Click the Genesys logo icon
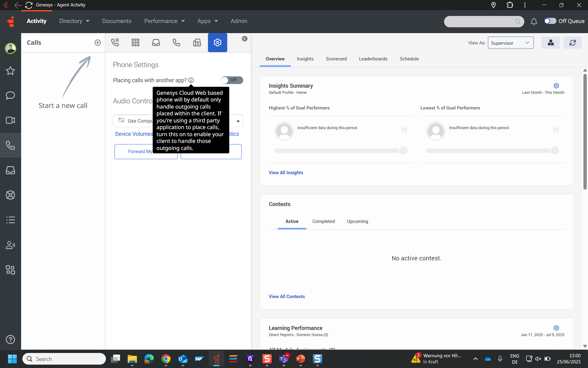The height and width of the screenshot is (368, 588). pyautogui.click(x=11, y=21)
